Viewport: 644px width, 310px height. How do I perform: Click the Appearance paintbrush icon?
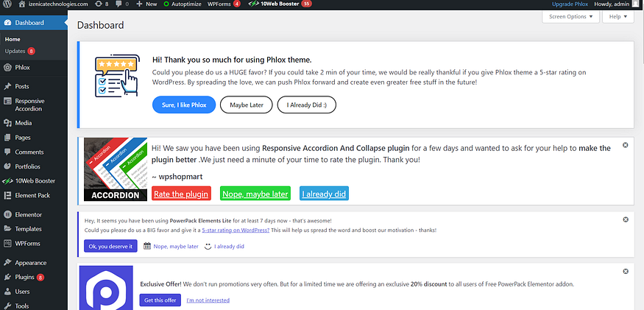(x=7, y=263)
